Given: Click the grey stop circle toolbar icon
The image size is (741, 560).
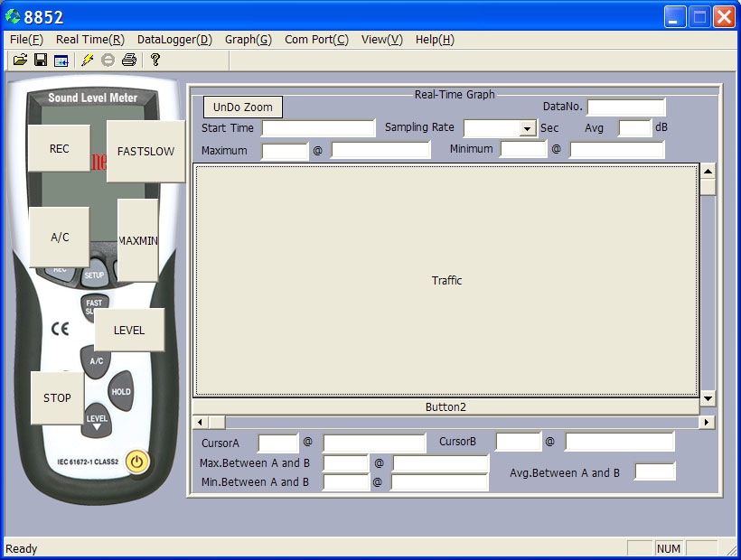Looking at the screenshot, I should [x=108, y=61].
